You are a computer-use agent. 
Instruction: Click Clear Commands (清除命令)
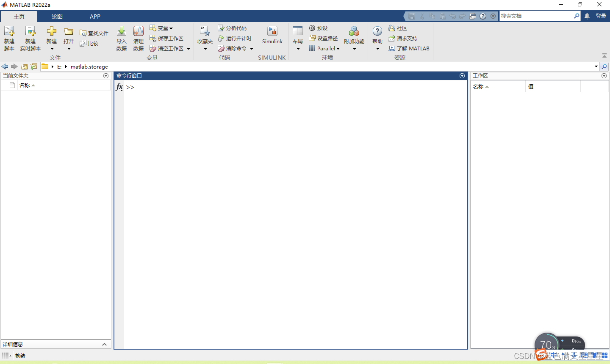[x=232, y=48]
